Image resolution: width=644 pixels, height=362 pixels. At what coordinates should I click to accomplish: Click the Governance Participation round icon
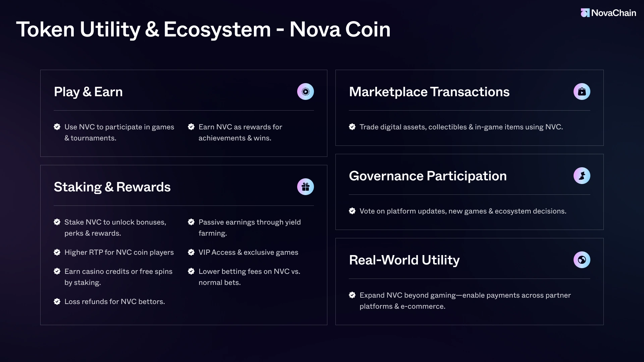click(x=582, y=176)
